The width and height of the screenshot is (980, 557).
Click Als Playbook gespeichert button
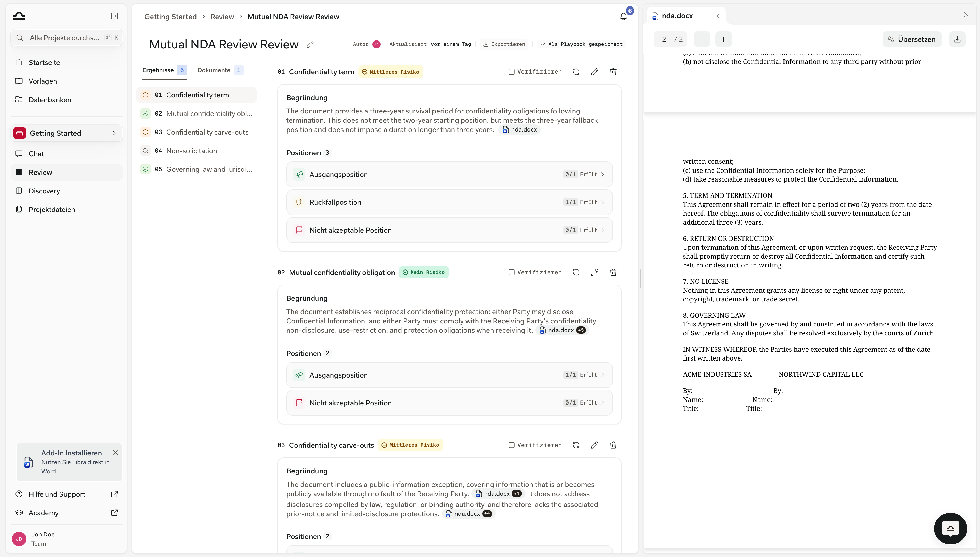pyautogui.click(x=581, y=44)
